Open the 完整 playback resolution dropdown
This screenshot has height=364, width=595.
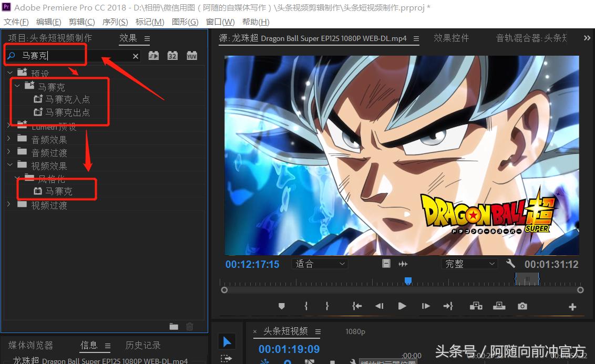469,264
